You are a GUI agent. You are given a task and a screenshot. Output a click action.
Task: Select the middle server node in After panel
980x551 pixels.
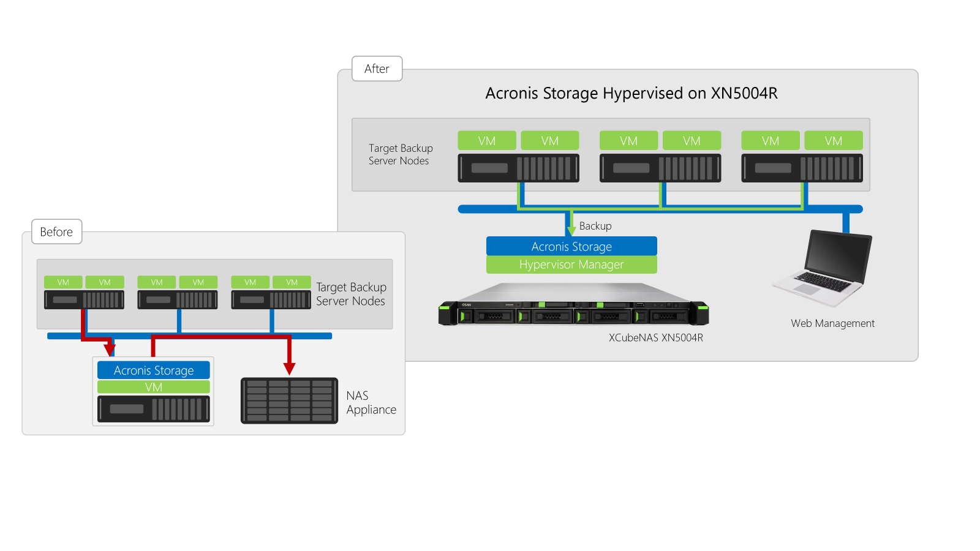[660, 168]
